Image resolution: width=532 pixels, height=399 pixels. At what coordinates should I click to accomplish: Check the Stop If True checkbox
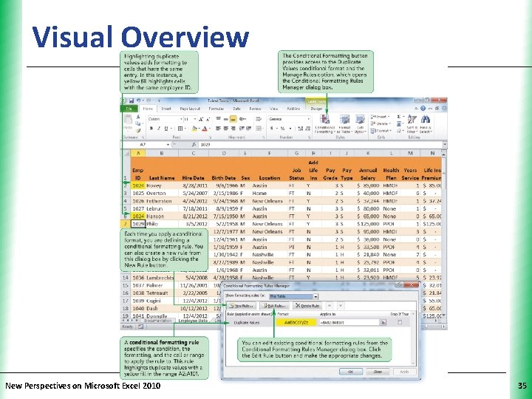[400, 322]
